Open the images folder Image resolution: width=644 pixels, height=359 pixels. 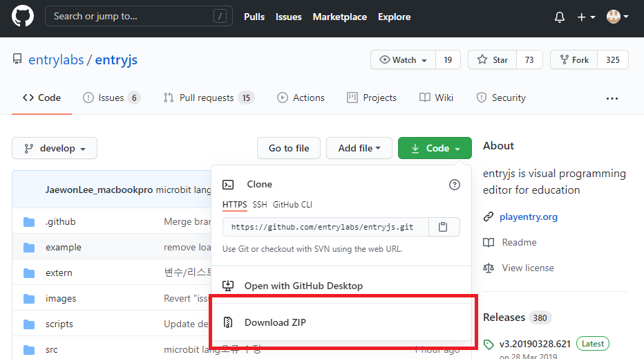pyautogui.click(x=61, y=298)
